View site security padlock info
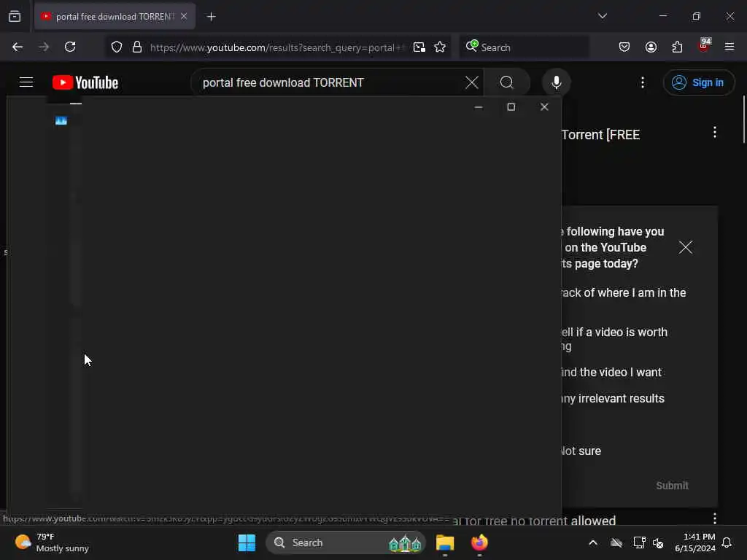 [x=137, y=47]
